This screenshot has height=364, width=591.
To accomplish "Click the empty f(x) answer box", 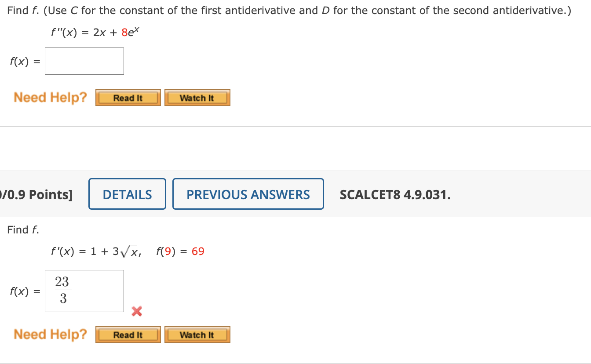I will [84, 61].
